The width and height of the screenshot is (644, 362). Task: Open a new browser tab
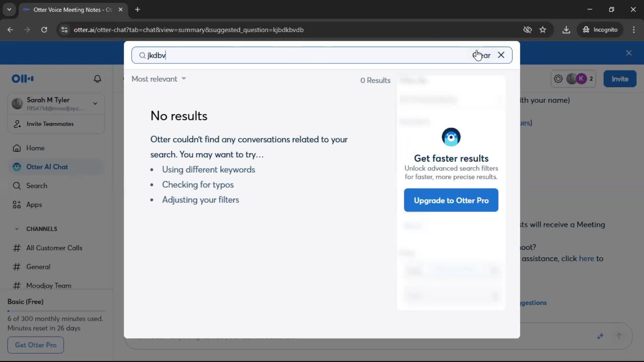pos(138,10)
